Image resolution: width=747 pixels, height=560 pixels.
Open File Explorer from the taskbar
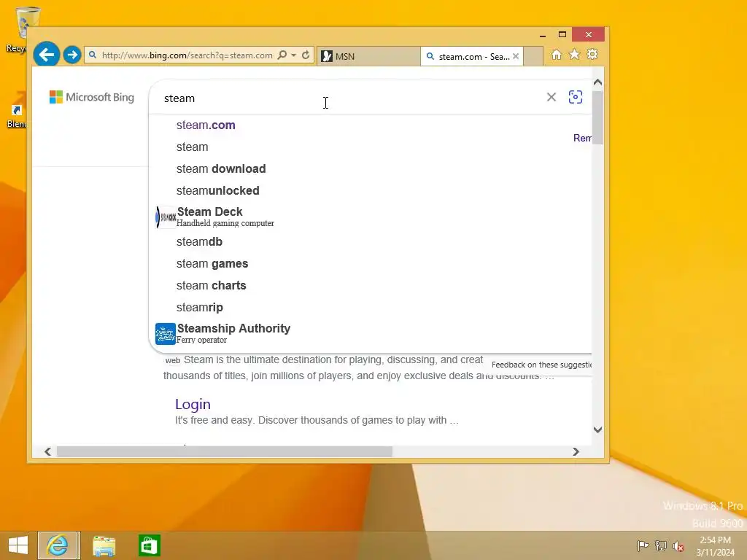104,545
